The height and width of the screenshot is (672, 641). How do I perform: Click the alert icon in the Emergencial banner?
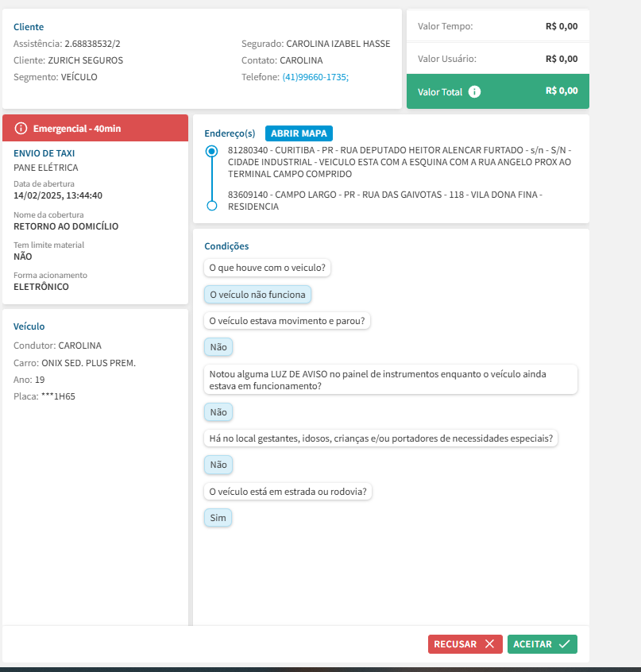tap(21, 128)
